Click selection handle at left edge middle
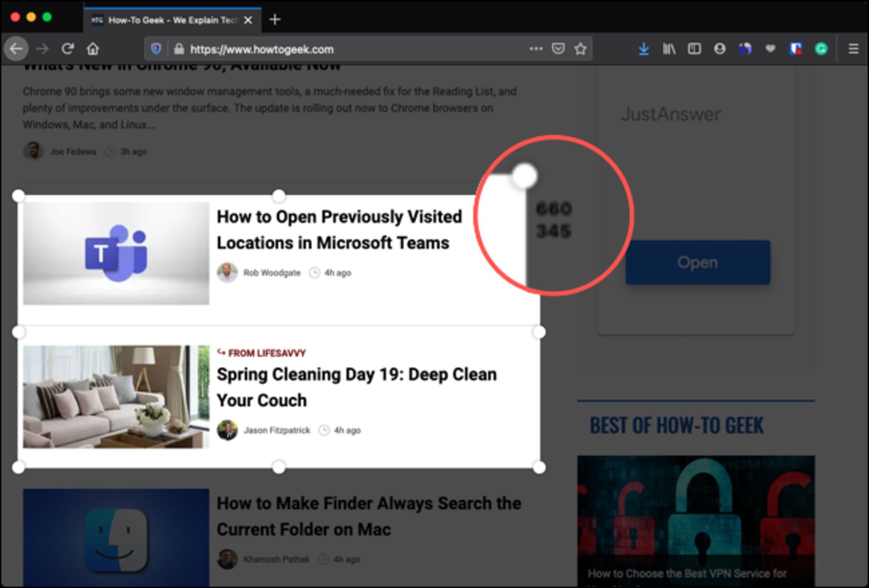The image size is (869, 588). coord(19,332)
